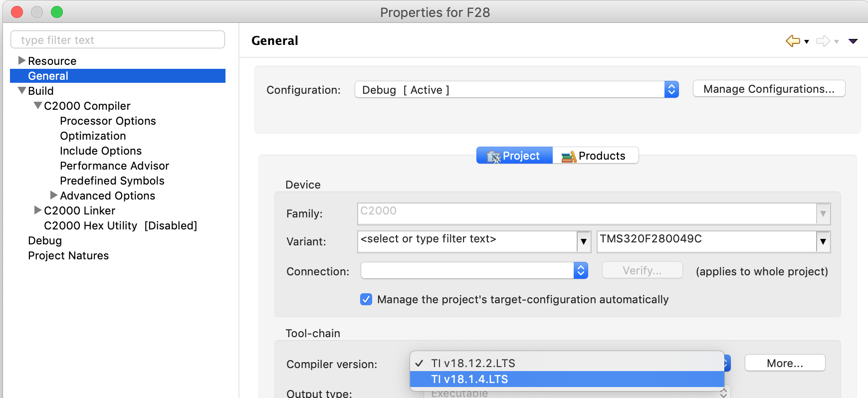Click the green window zoom button
Screen dimensions: 868x398
point(57,12)
